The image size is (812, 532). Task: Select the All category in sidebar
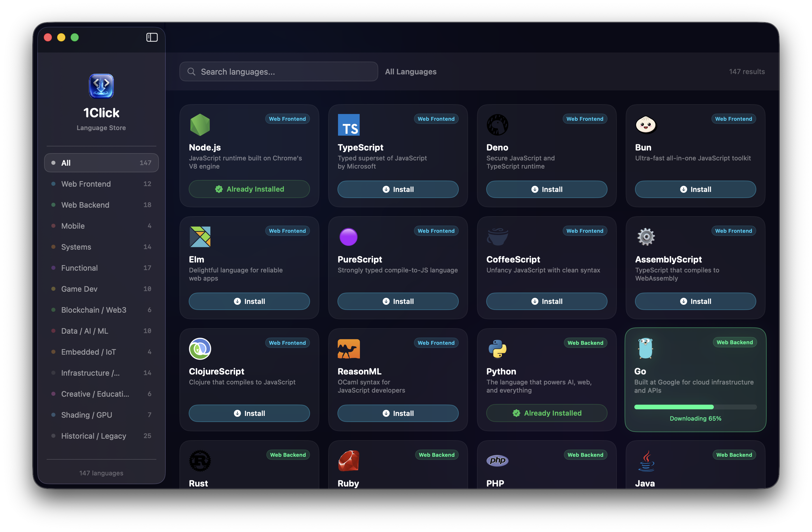(x=101, y=163)
